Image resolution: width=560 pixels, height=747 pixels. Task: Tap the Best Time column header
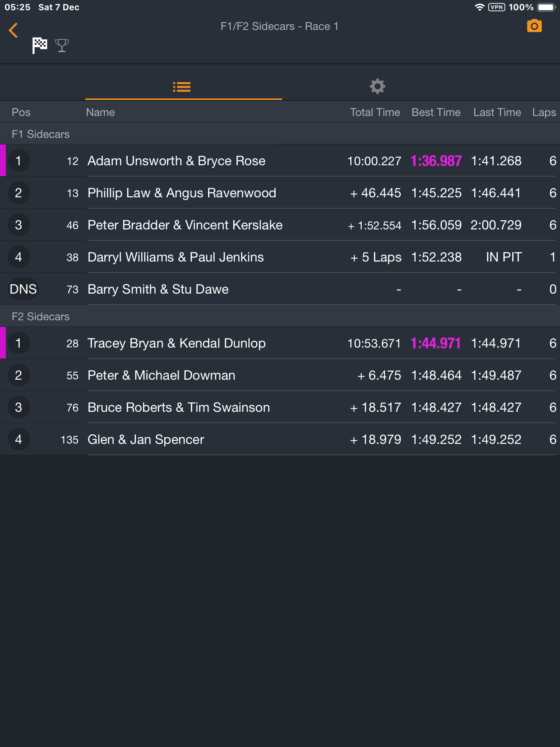coord(436,112)
